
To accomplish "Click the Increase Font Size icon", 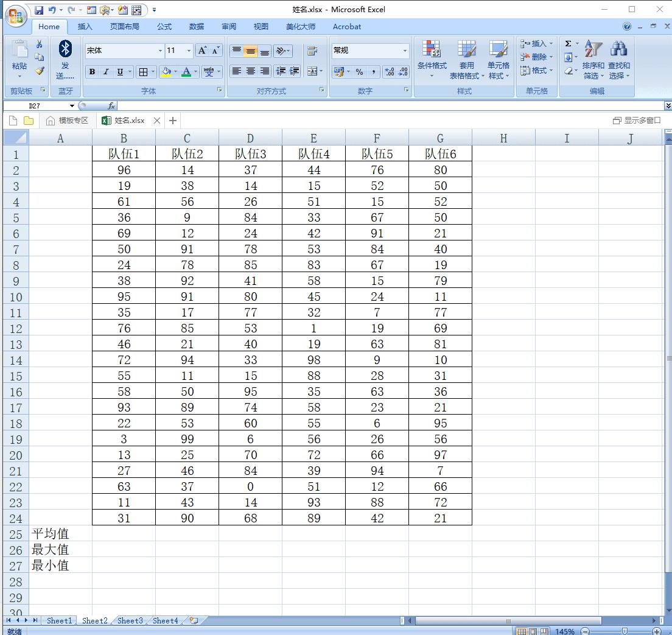I will click(203, 51).
